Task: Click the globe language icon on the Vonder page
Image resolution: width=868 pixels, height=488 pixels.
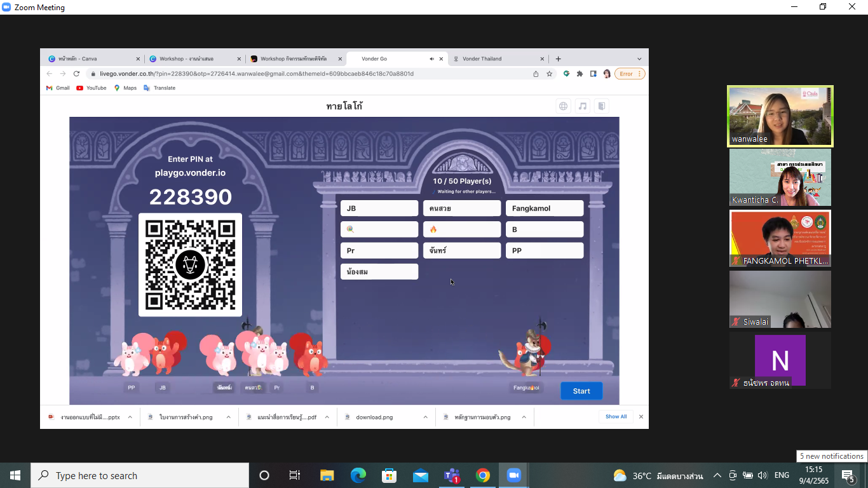Action: (563, 106)
